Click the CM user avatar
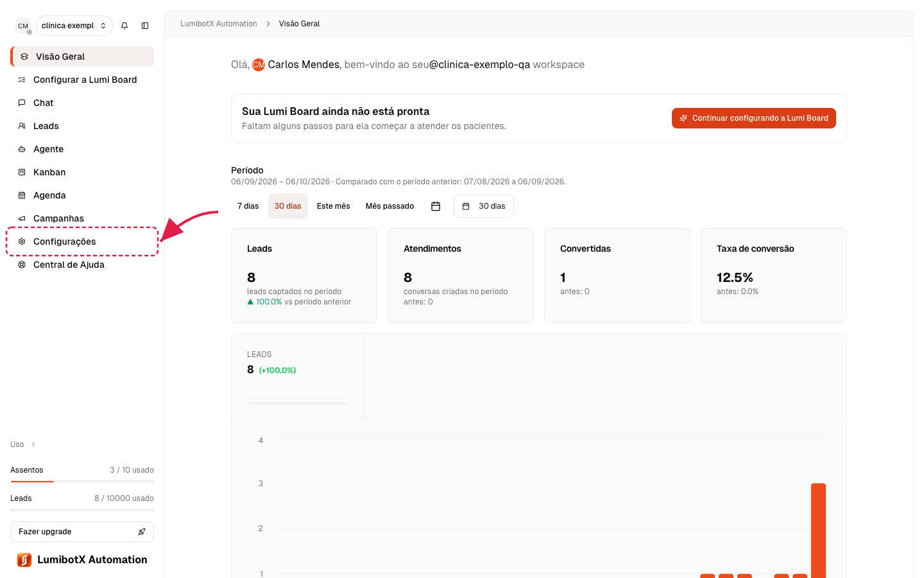Viewport: 924px width, 578px height. point(23,26)
